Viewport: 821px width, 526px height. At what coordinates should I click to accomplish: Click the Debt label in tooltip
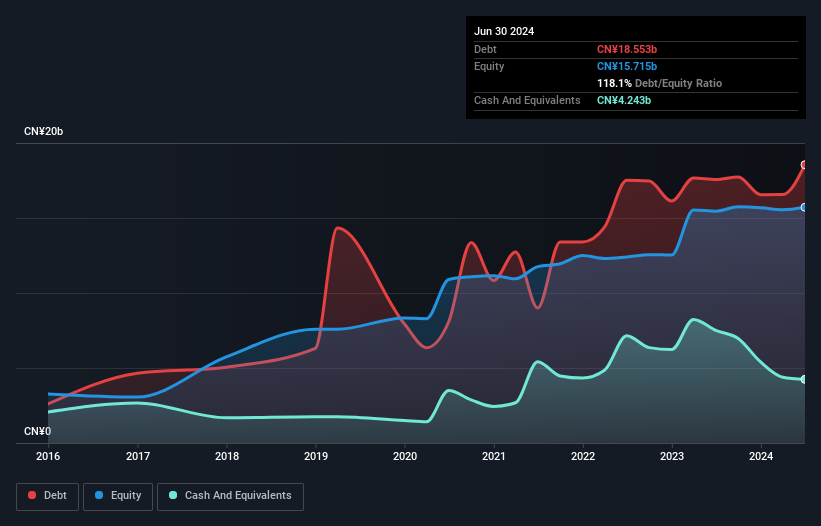click(x=485, y=49)
